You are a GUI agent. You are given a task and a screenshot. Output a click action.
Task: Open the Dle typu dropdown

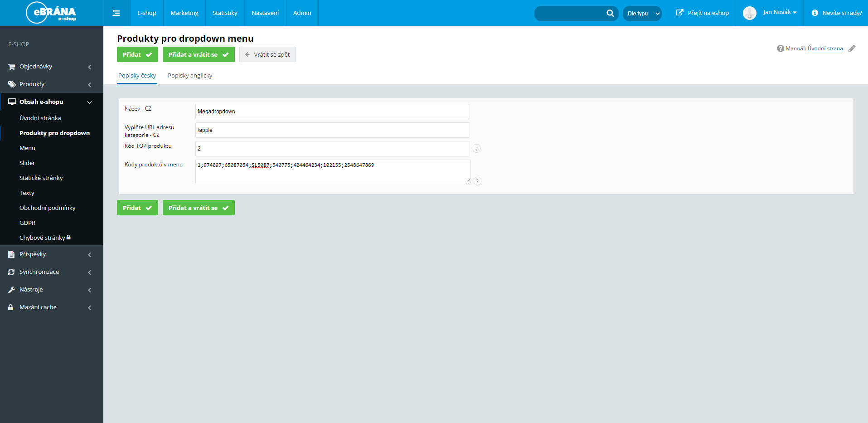click(x=642, y=14)
